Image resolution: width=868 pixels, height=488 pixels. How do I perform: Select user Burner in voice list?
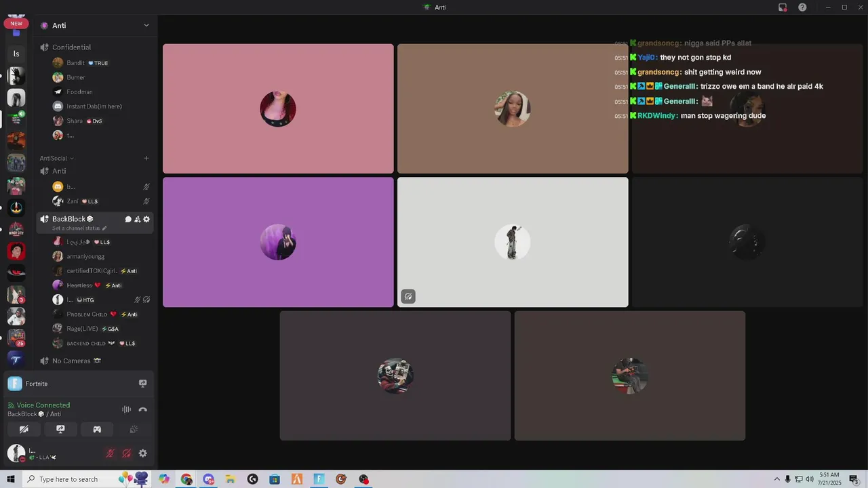(x=75, y=77)
